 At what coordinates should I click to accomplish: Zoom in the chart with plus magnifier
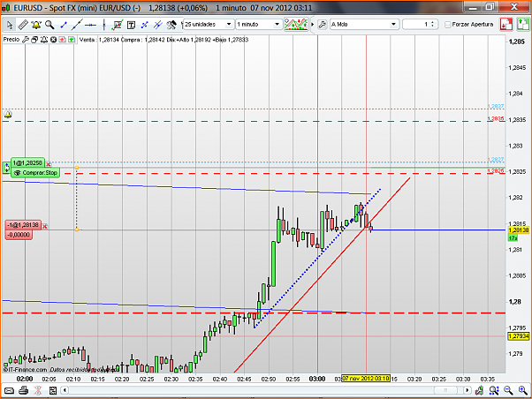[523, 390]
